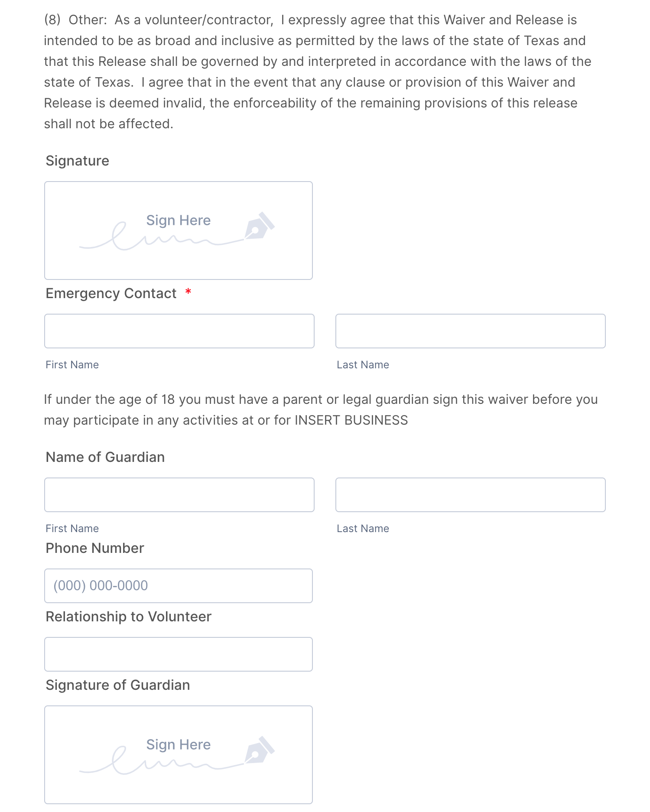Click the pen nib icon in Guardian signature box
Image resolution: width=650 pixels, height=812 pixels.
(x=259, y=750)
